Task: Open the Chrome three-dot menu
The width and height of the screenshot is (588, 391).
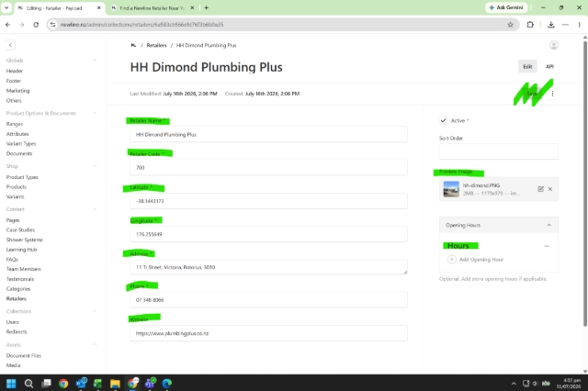Action: 580,25
